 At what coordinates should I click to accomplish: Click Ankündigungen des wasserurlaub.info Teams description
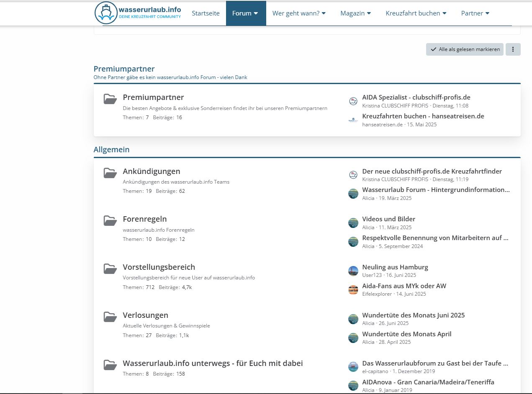coord(176,182)
